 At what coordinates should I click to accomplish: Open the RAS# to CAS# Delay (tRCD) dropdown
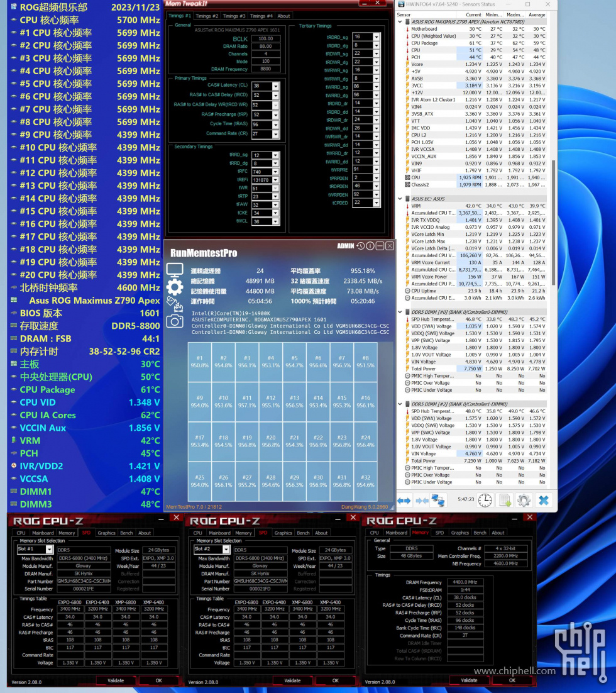(276, 96)
